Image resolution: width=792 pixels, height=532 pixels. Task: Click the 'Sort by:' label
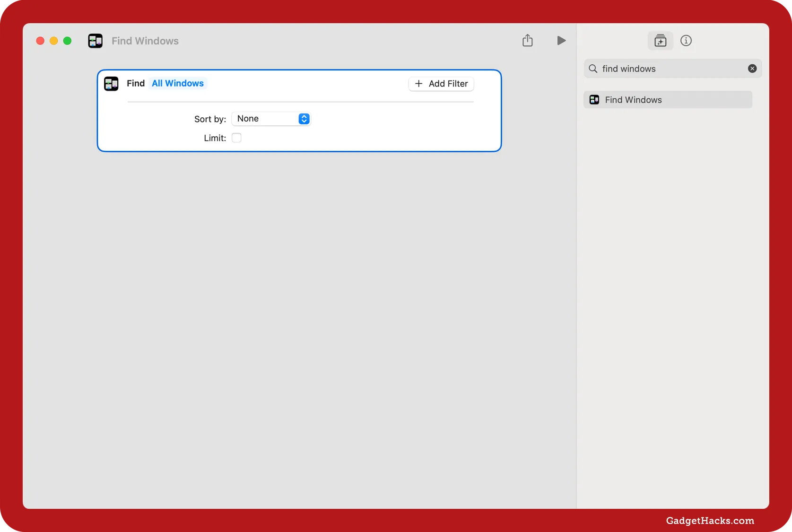(x=210, y=119)
